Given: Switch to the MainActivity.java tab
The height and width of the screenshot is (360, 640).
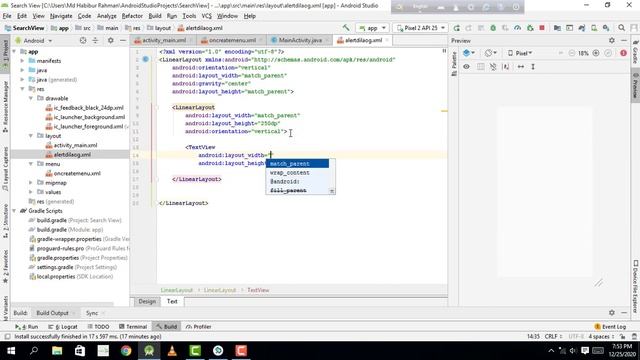Looking at the screenshot, I should coord(300,40).
